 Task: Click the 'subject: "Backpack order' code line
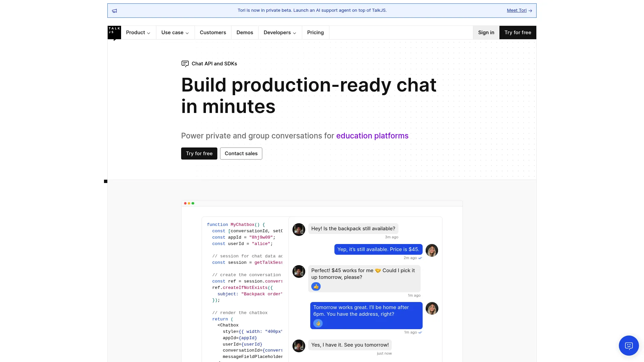click(250, 294)
